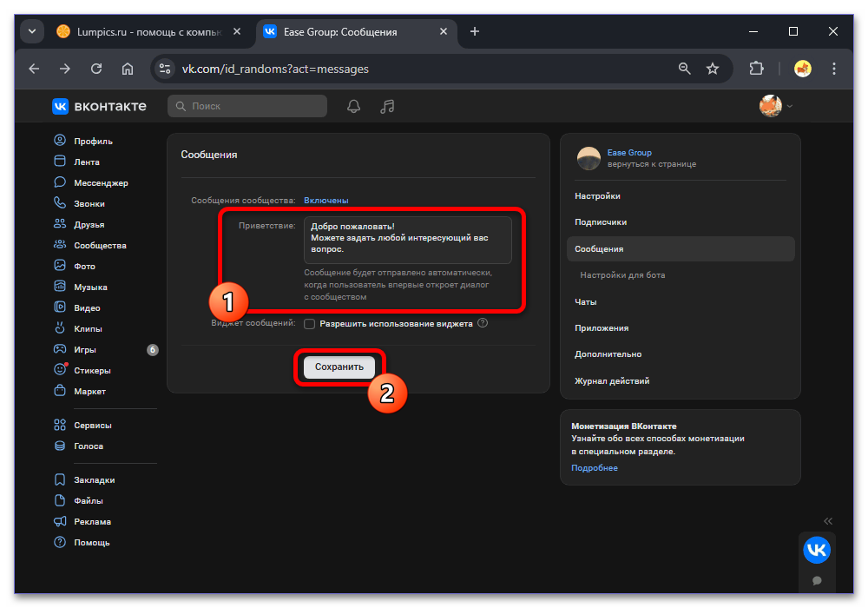Click the browser address bar URL
868x608 pixels.
(275, 69)
